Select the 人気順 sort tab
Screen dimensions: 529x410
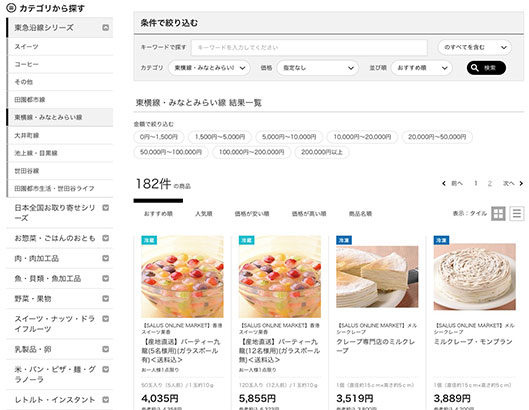pos(203,214)
